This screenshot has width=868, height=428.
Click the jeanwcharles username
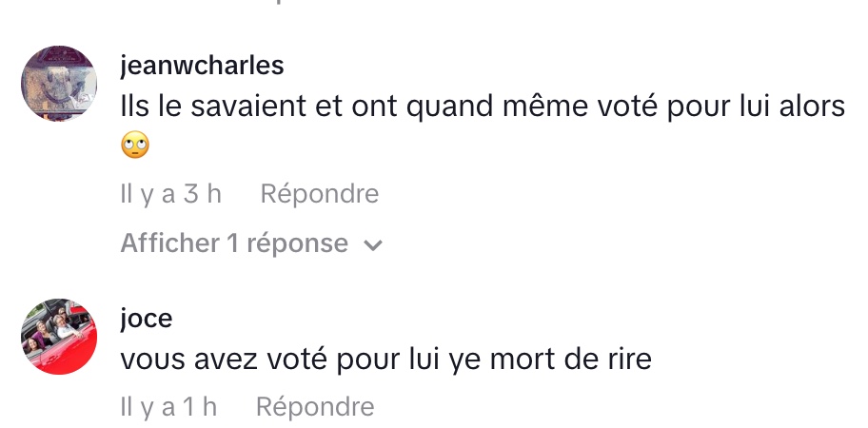(x=202, y=66)
